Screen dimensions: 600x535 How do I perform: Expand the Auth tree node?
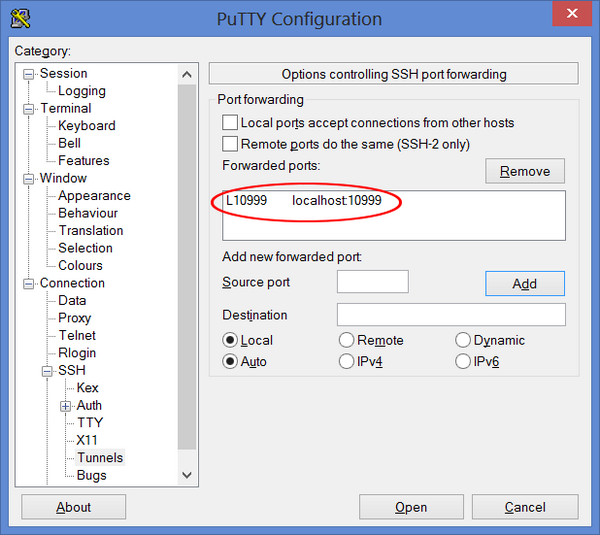point(66,406)
